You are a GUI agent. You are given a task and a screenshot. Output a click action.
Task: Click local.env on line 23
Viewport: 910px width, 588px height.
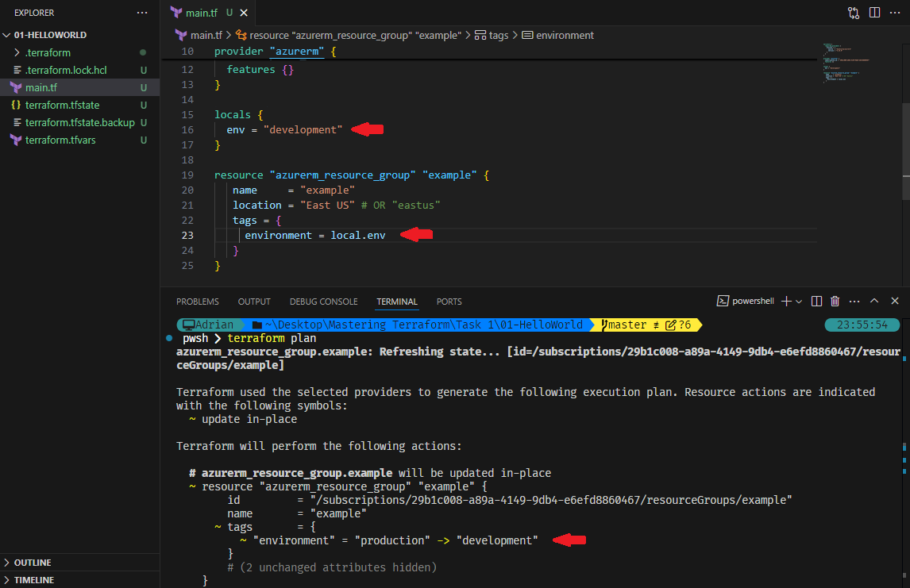[x=357, y=236]
